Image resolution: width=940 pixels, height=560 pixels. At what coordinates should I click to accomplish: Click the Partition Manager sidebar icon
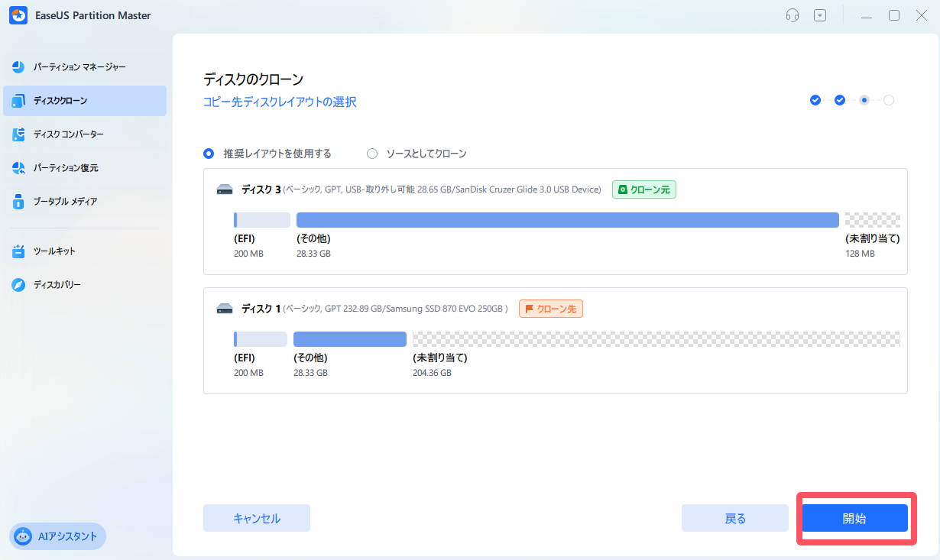click(x=19, y=67)
